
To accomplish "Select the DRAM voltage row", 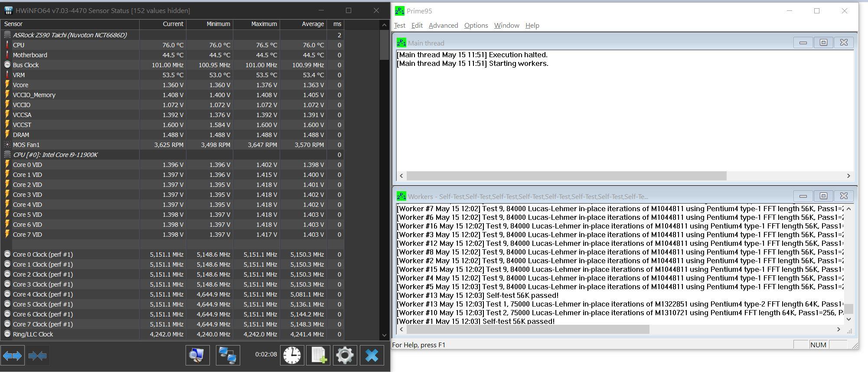I will tap(173, 135).
